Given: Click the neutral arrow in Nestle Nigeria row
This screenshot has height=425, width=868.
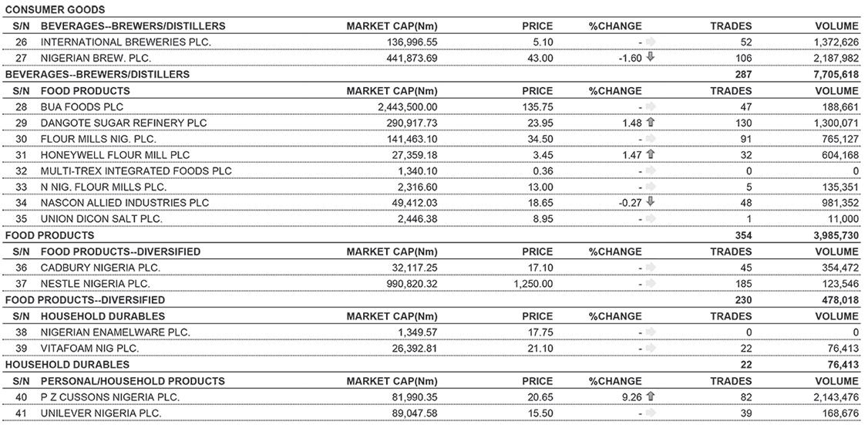Looking at the screenshot, I should coord(651,283).
